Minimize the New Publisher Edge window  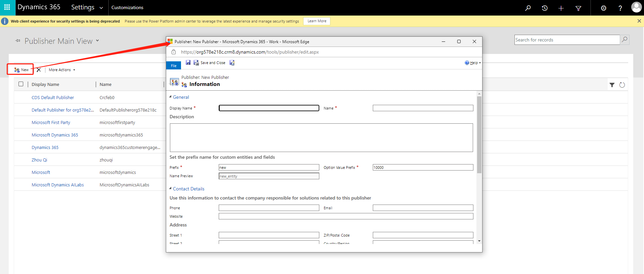tap(443, 41)
